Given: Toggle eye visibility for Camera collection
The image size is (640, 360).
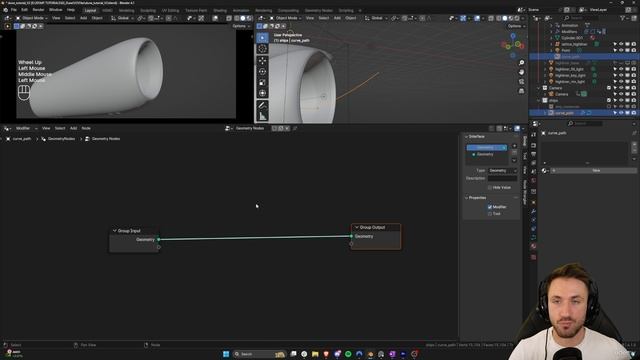Looking at the screenshot, I should (x=621, y=88).
